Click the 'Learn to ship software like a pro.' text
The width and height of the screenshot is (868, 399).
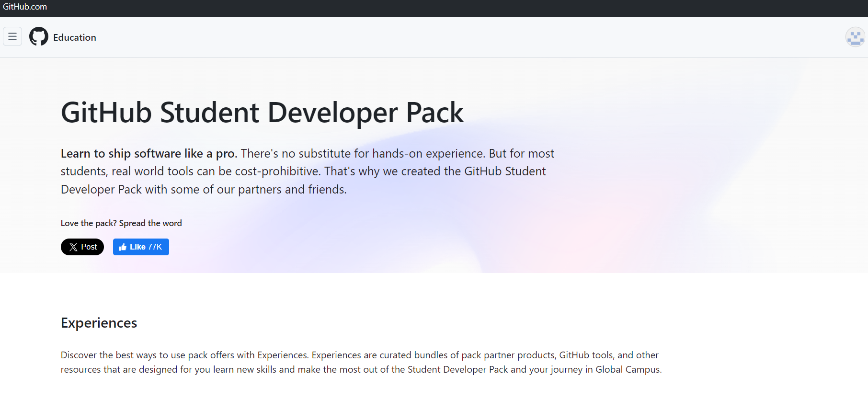click(149, 153)
